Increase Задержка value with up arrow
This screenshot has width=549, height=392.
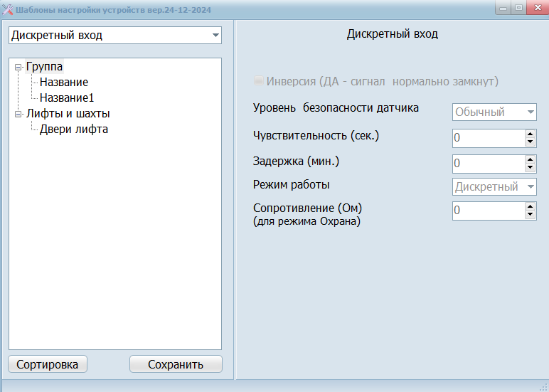click(530, 159)
